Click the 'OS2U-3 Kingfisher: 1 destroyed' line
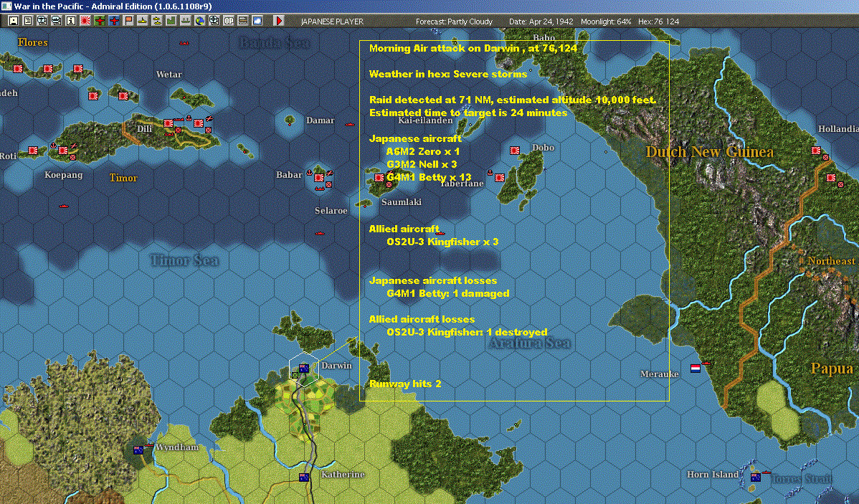The height and width of the screenshot is (504, 859). click(x=467, y=332)
